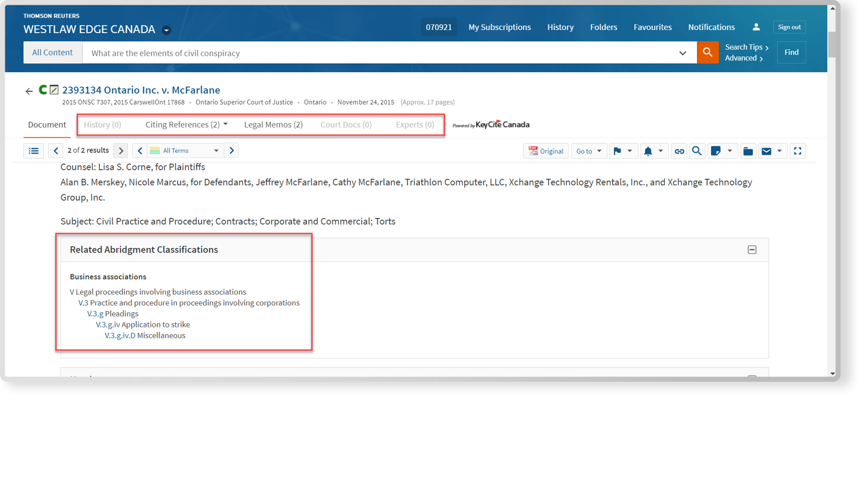Image resolution: width=868 pixels, height=488 pixels.
Task: Go to previous search result
Action: click(x=55, y=151)
